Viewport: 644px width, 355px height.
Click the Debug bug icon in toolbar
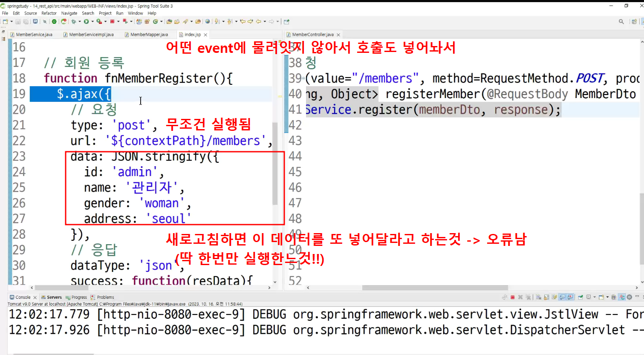[x=74, y=21]
